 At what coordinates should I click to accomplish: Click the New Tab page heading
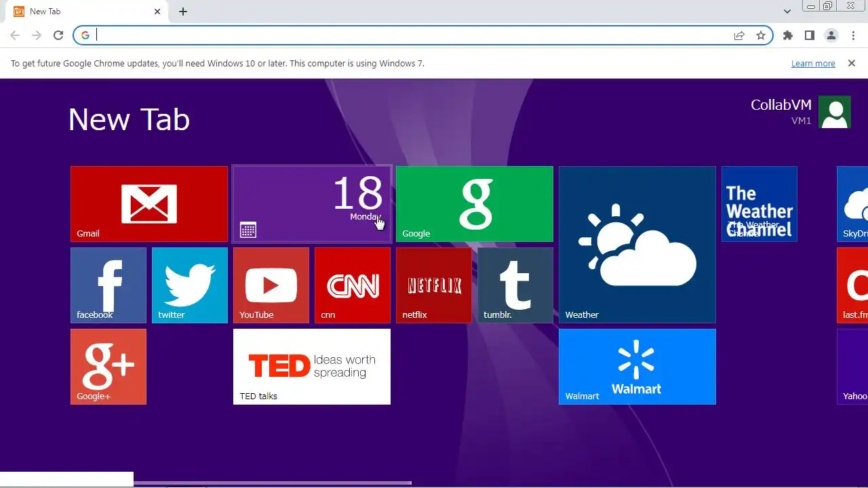point(129,119)
